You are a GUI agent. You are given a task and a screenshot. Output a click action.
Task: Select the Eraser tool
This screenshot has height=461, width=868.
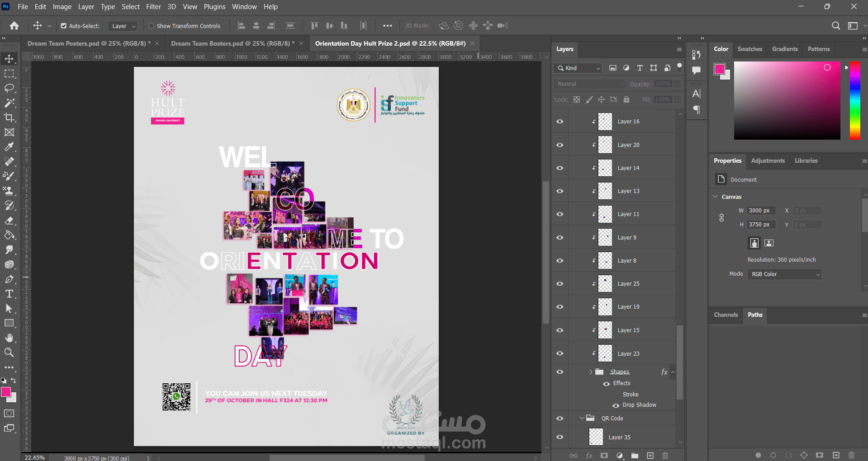tap(9, 221)
